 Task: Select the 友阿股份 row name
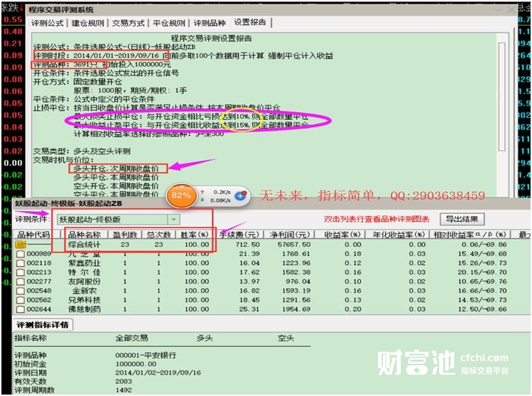pos(84,281)
